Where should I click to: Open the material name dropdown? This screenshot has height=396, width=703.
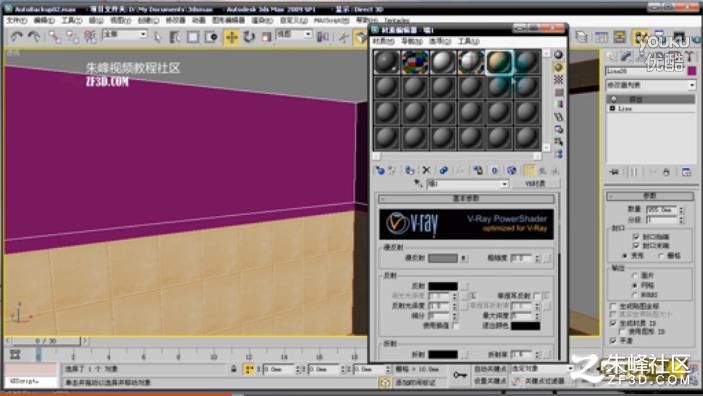point(467,184)
